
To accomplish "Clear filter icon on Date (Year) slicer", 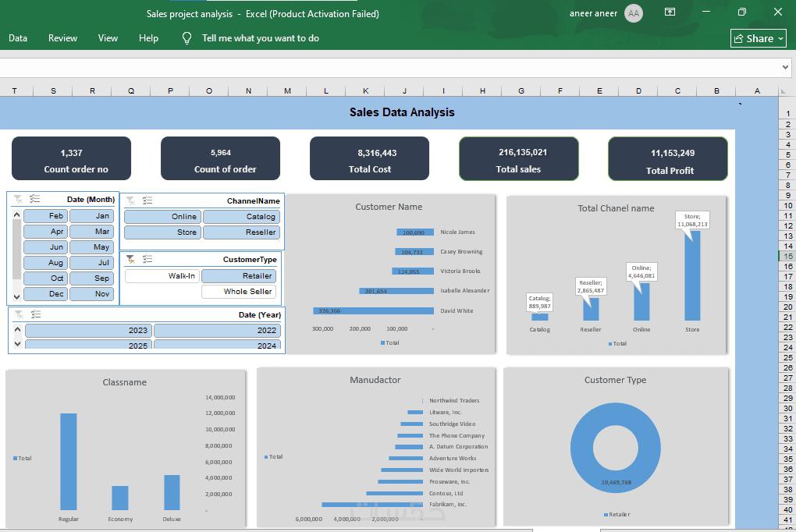I will coord(19,314).
